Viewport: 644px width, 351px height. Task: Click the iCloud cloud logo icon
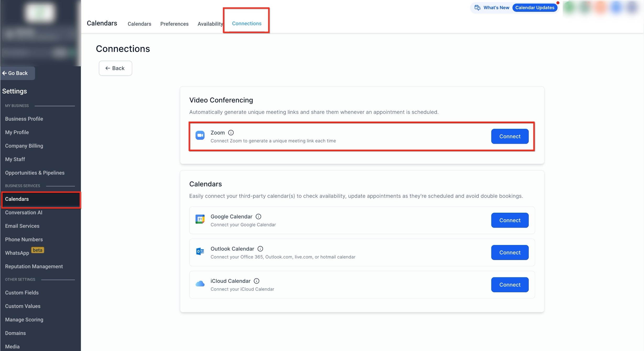click(x=200, y=284)
